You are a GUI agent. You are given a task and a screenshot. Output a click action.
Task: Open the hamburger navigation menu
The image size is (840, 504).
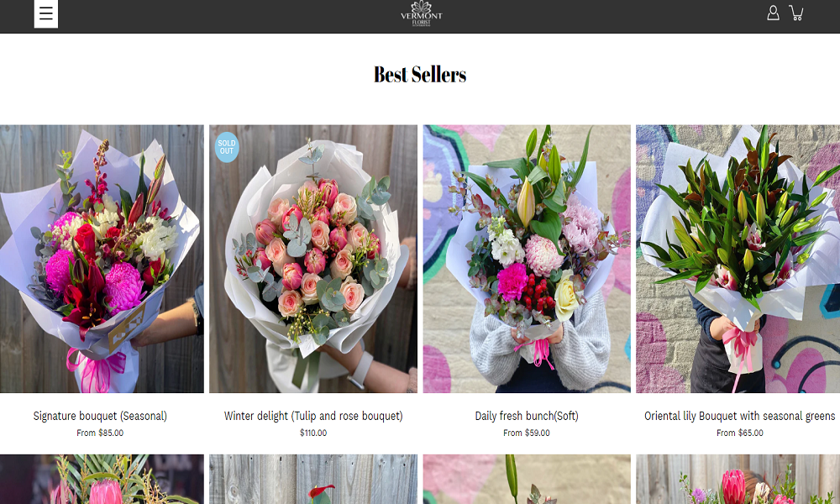click(x=46, y=13)
